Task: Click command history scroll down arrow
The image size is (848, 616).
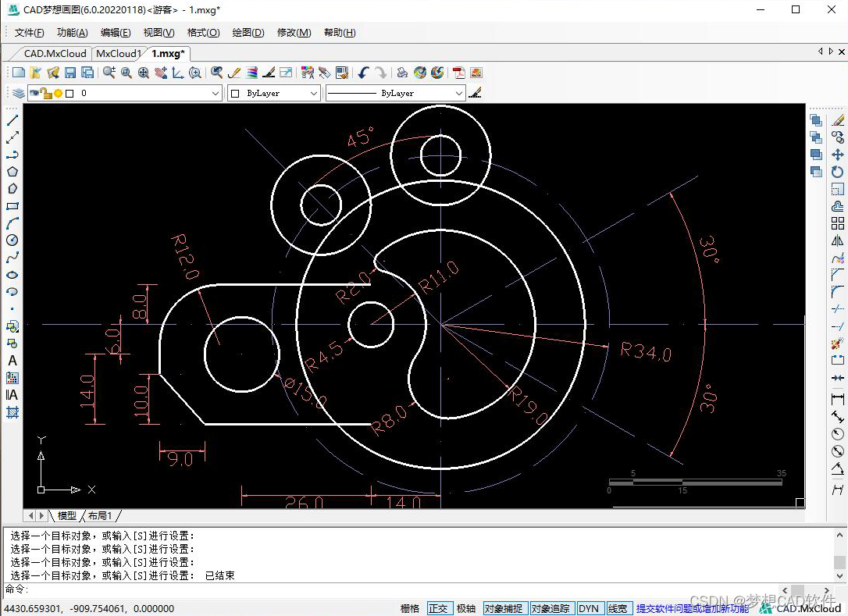Action: tap(839, 575)
